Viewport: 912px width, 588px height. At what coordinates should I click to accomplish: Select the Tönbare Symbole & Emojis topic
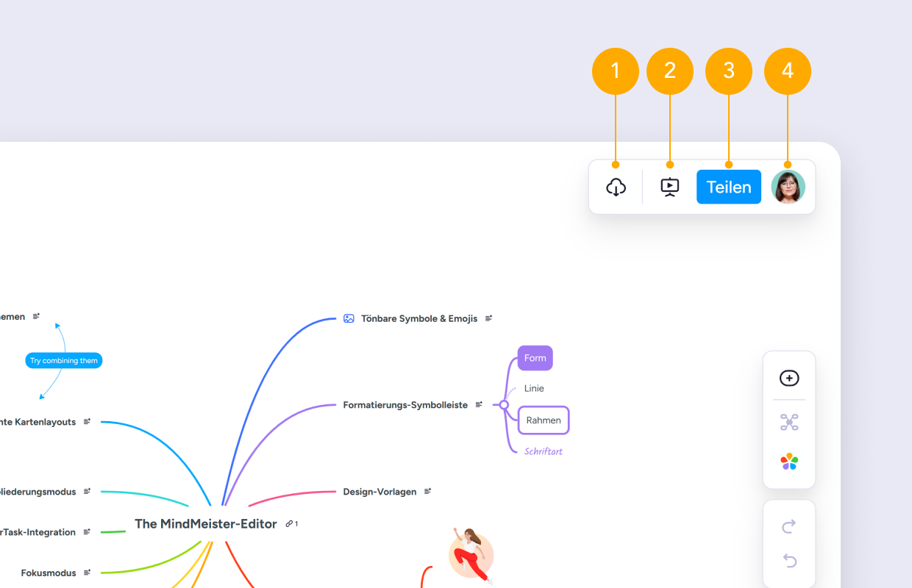[x=419, y=319]
